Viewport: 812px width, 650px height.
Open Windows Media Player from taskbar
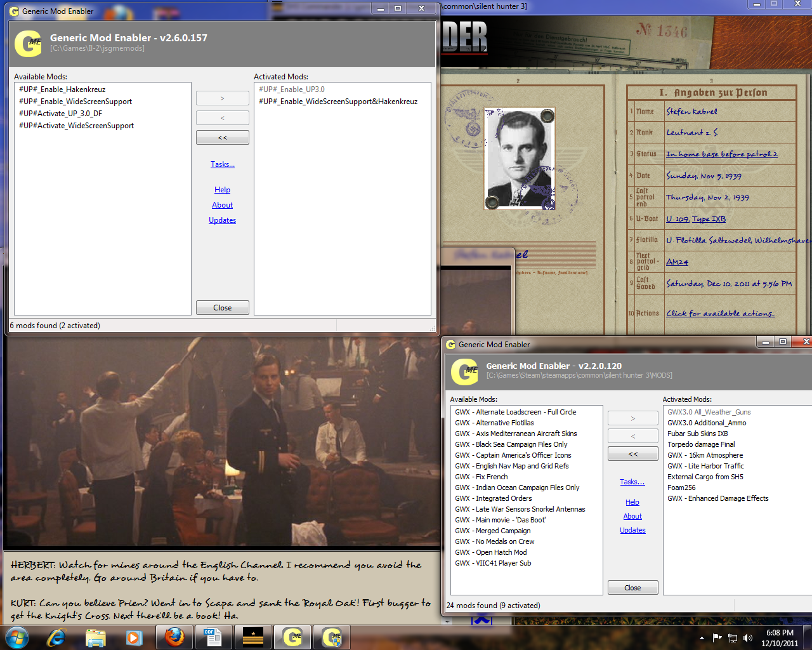pyautogui.click(x=134, y=637)
